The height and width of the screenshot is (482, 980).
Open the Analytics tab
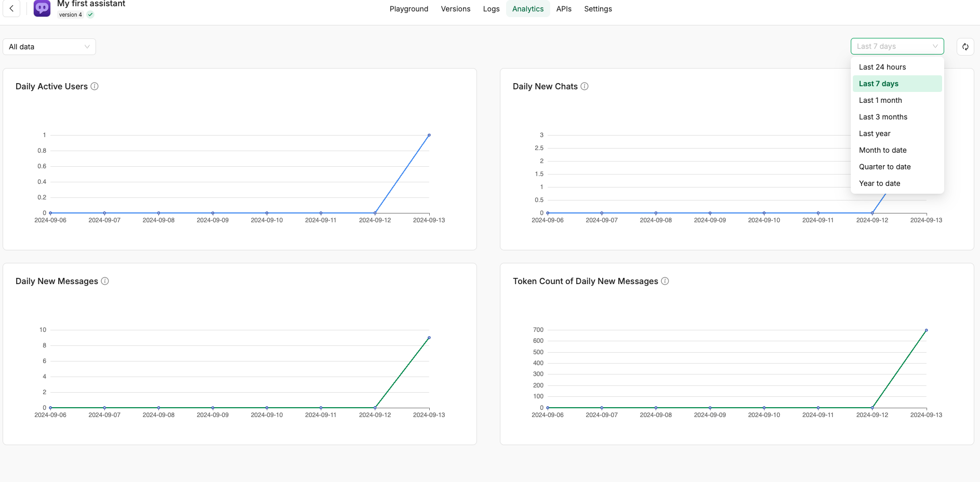tap(528, 9)
